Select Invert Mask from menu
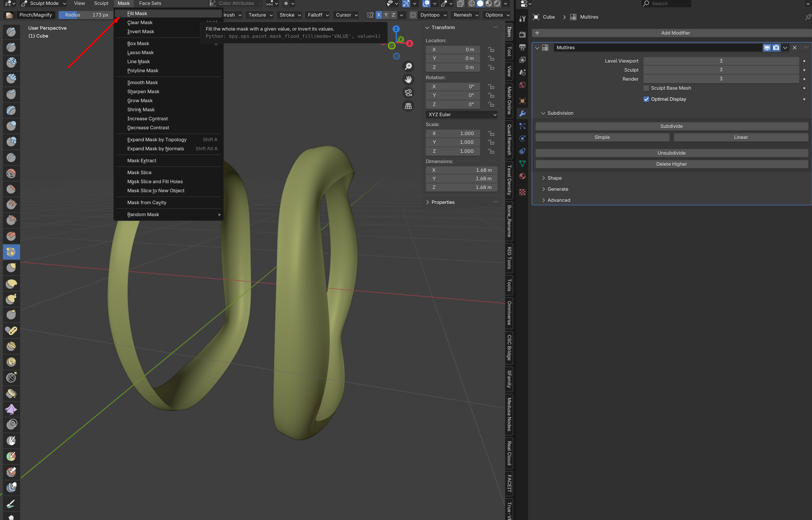Image resolution: width=812 pixels, height=520 pixels. click(x=168, y=31)
